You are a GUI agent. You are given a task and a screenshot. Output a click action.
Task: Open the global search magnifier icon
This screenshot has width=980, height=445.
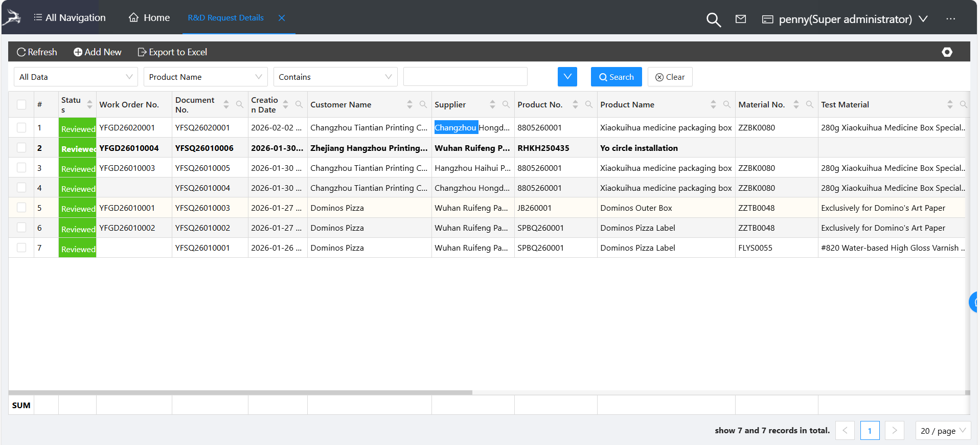point(713,19)
